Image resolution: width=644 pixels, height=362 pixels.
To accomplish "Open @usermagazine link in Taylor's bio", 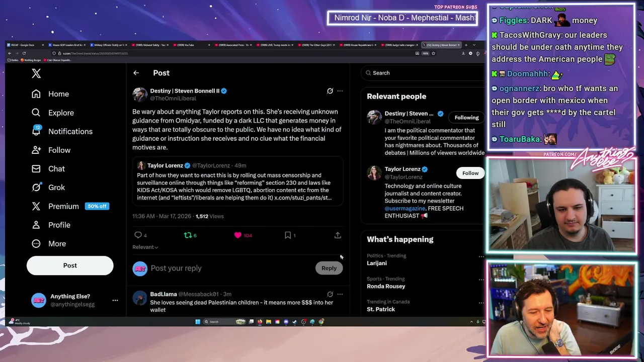I will pos(405,208).
